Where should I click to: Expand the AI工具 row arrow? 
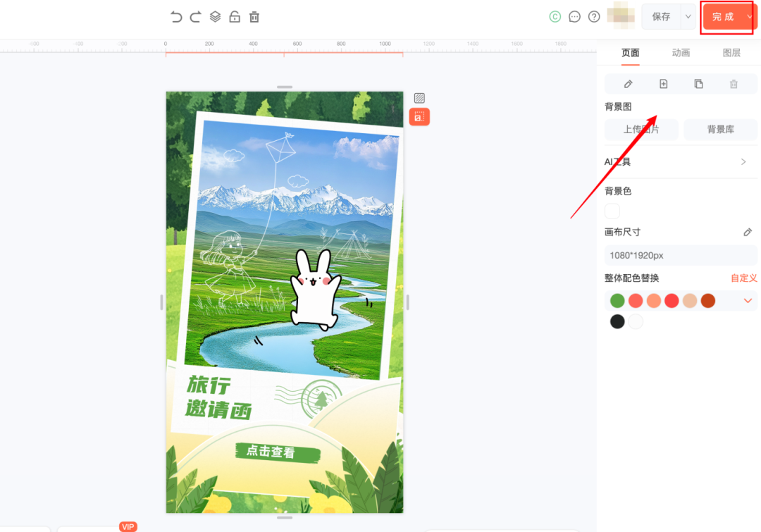[743, 161]
